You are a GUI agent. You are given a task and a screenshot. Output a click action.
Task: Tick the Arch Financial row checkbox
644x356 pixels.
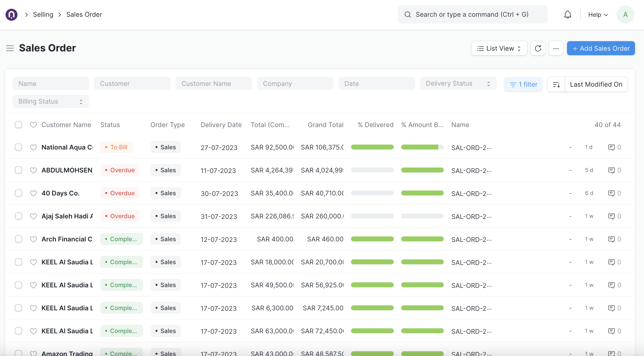18,239
